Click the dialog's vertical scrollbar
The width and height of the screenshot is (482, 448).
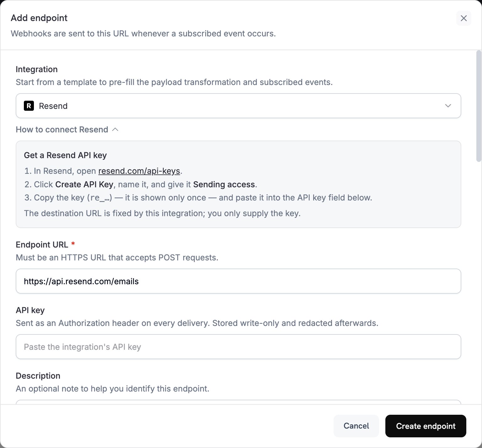click(479, 106)
